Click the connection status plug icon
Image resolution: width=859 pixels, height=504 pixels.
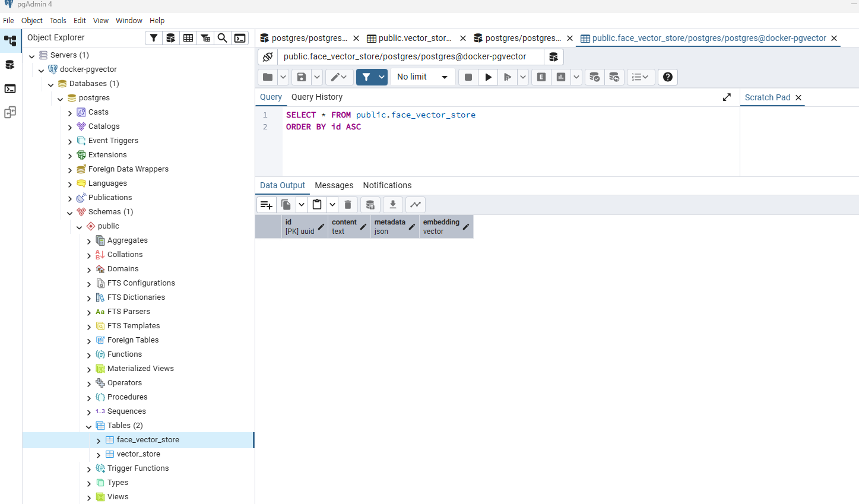pyautogui.click(x=268, y=57)
